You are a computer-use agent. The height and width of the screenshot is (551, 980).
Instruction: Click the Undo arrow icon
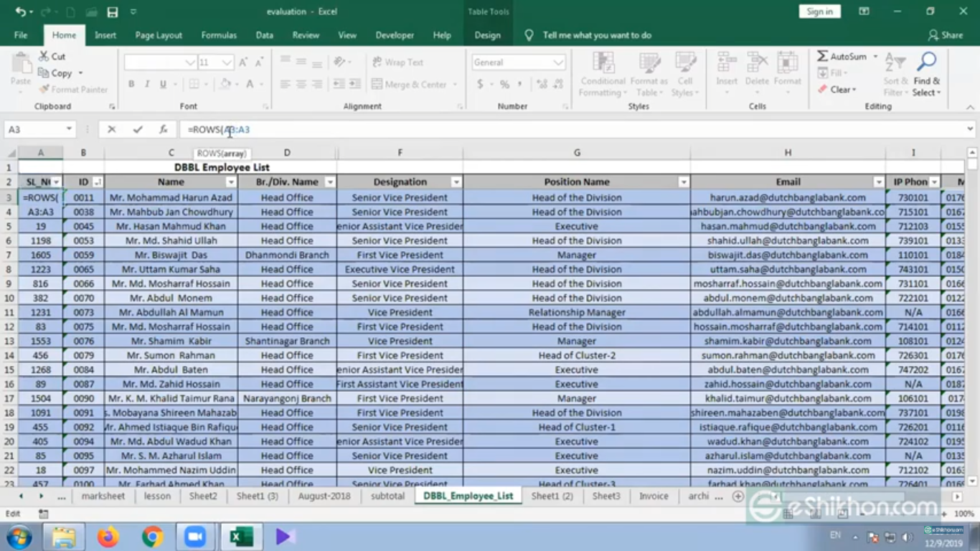20,12
